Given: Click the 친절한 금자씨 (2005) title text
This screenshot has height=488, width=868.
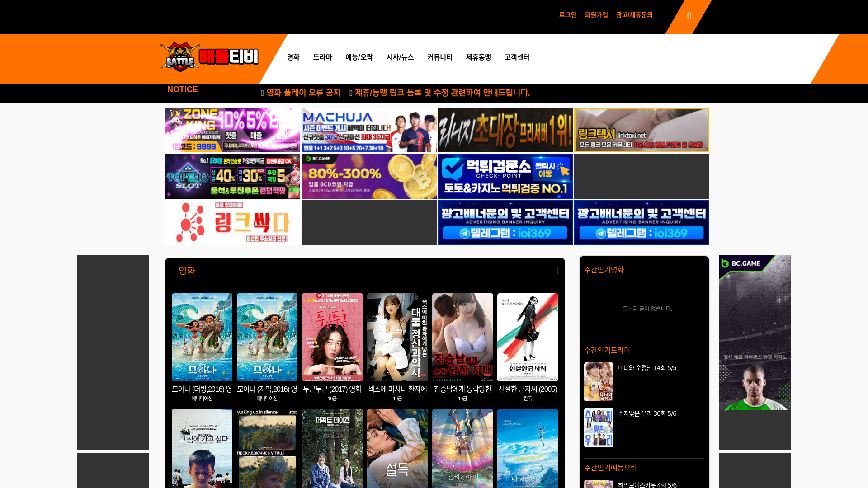Looking at the screenshot, I should coord(528,389).
